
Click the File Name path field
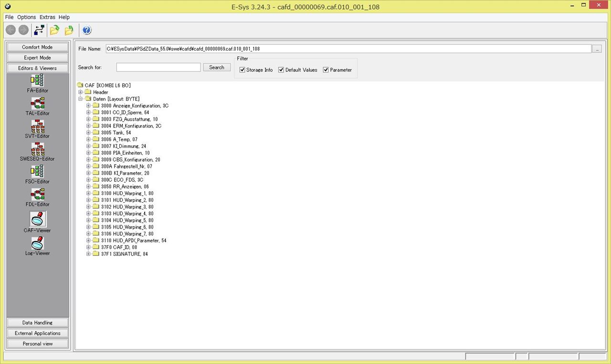tap(348, 49)
